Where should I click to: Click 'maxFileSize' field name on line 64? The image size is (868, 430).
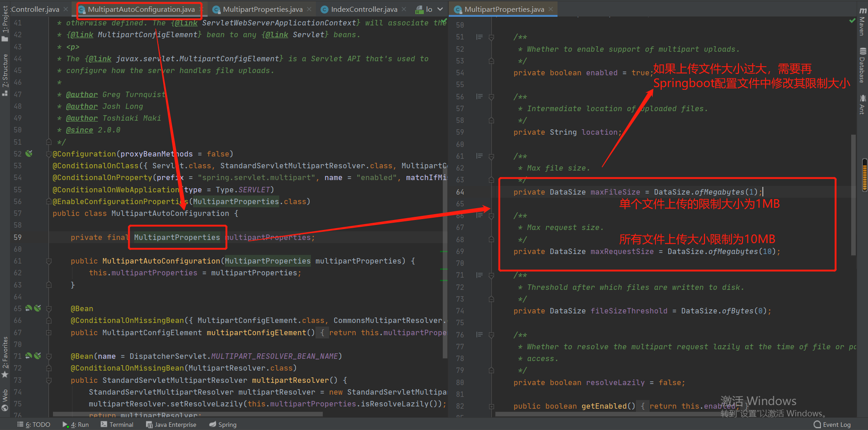tap(615, 192)
